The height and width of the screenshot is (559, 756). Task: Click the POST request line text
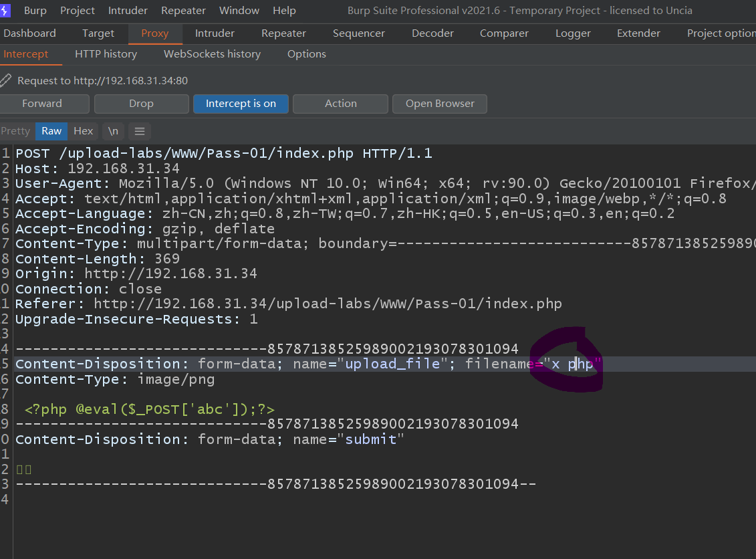(224, 153)
